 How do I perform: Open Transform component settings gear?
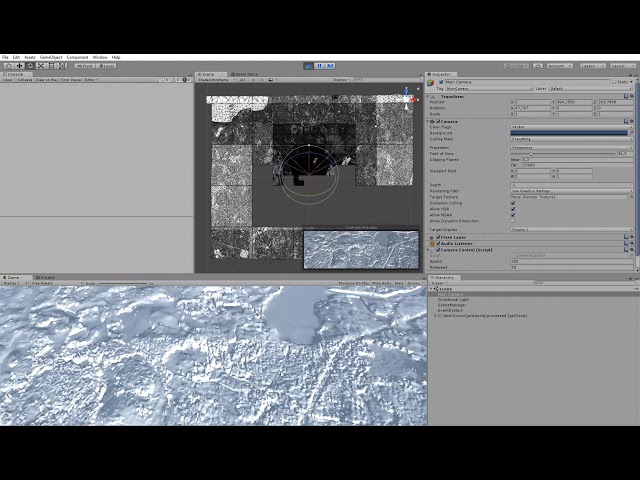(631, 97)
